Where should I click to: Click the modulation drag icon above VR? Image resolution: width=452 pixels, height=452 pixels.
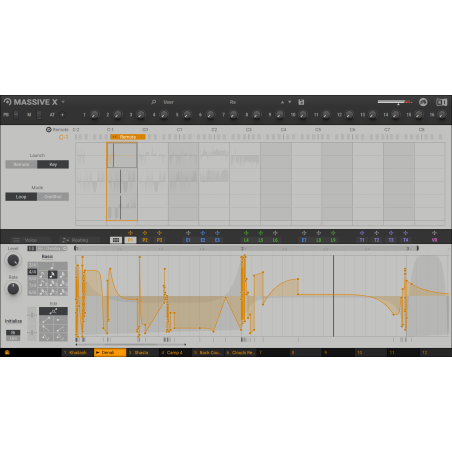pyautogui.click(x=434, y=233)
